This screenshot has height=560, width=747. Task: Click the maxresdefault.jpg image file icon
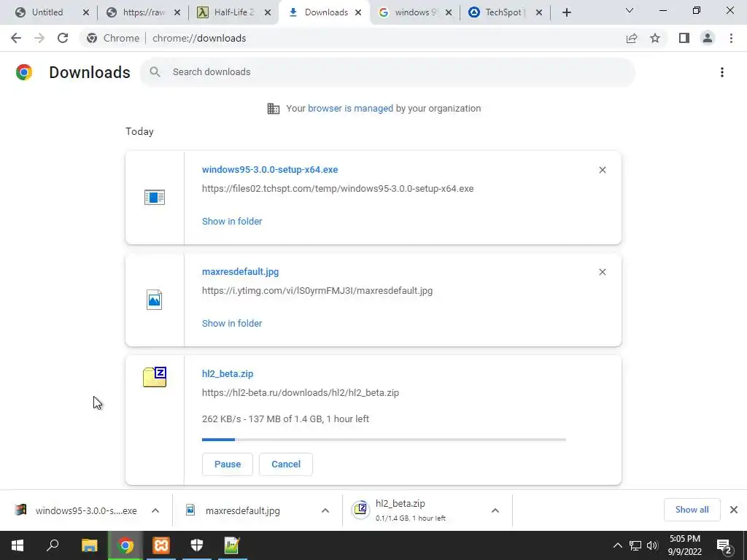click(155, 300)
